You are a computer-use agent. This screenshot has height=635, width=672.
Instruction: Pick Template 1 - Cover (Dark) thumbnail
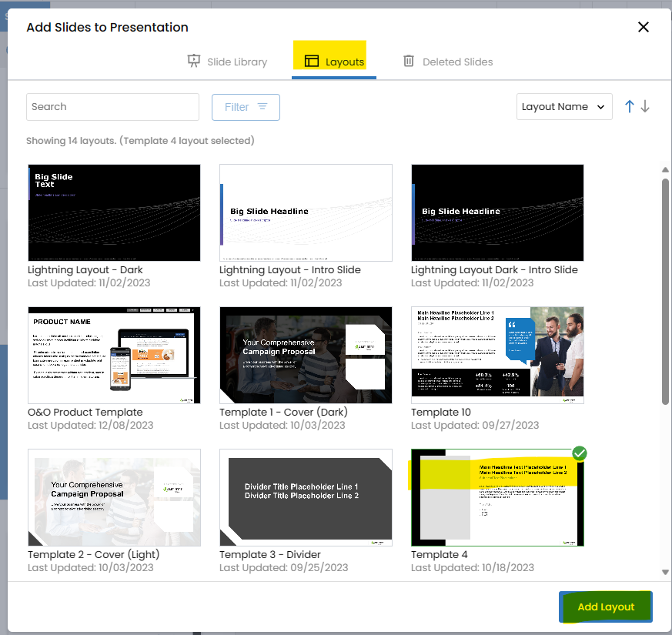[306, 355]
